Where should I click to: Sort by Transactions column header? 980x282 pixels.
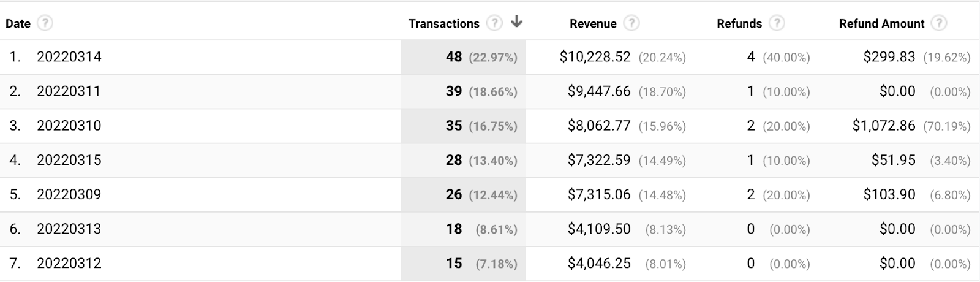443,23
